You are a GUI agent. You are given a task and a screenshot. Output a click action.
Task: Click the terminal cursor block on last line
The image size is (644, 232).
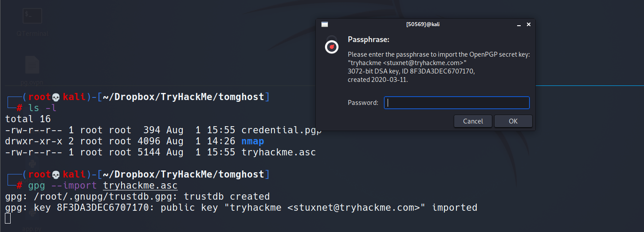[8, 218]
